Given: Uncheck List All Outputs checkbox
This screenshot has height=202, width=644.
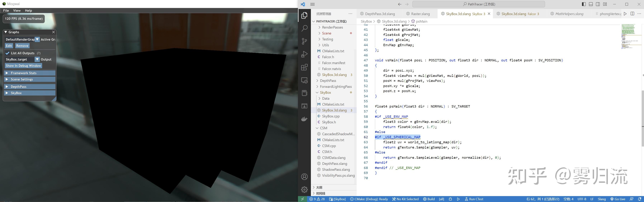Looking at the screenshot, I should [8, 53].
